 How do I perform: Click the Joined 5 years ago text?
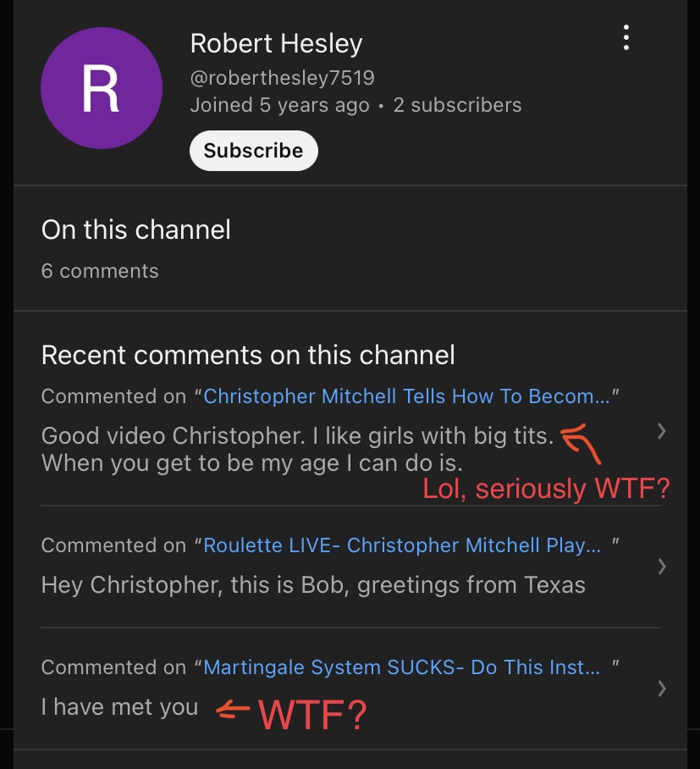(279, 105)
